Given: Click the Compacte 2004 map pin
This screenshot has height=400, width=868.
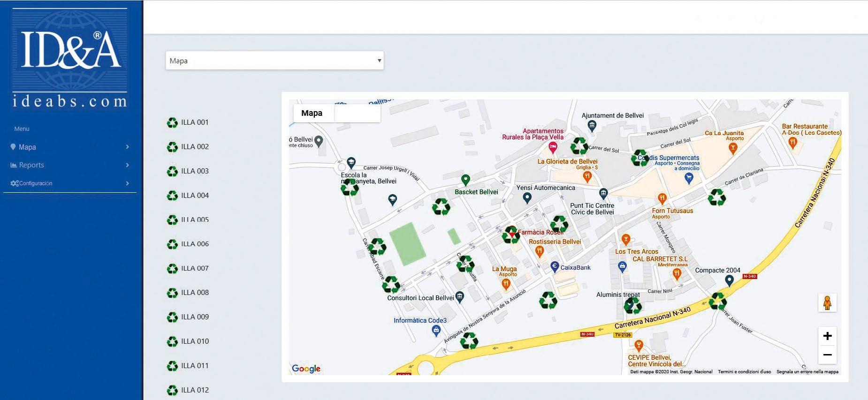Looking at the screenshot, I should coord(729,281).
